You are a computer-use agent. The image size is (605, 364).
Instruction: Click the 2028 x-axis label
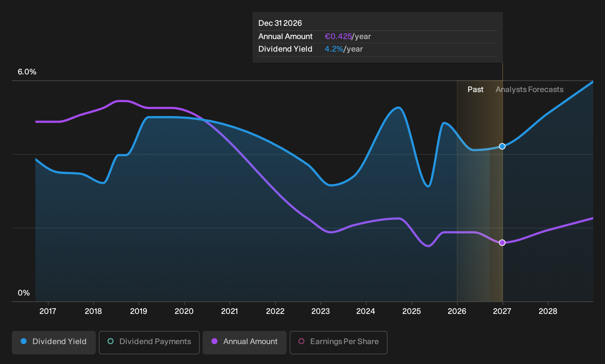tap(548, 311)
